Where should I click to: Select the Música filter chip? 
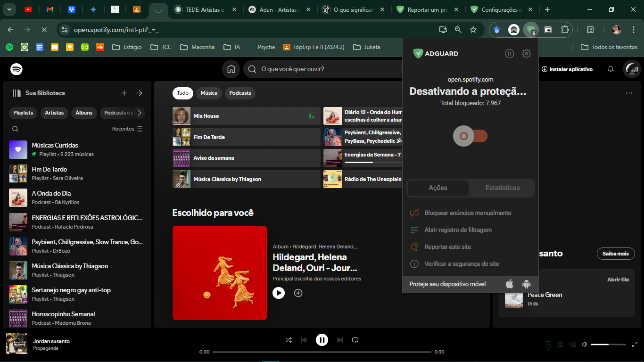click(209, 93)
